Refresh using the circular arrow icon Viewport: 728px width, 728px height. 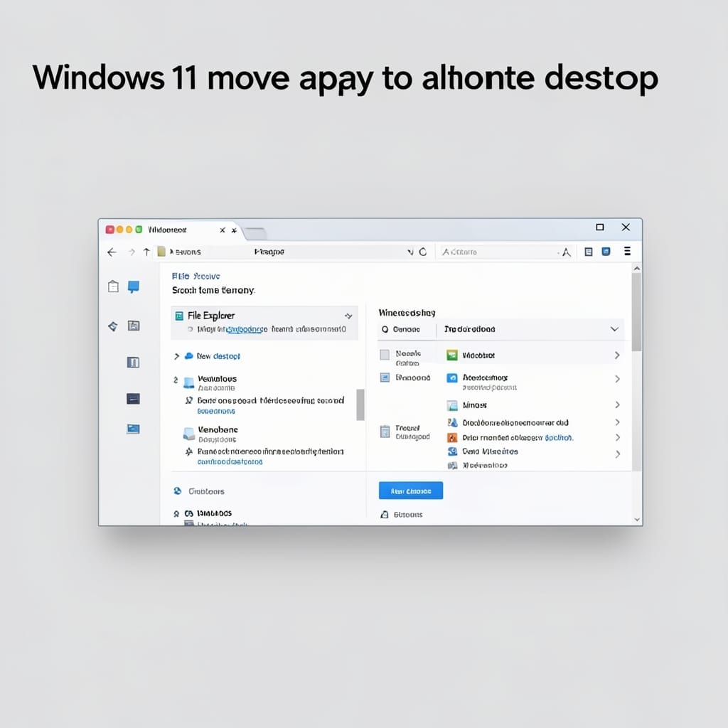coord(423,252)
